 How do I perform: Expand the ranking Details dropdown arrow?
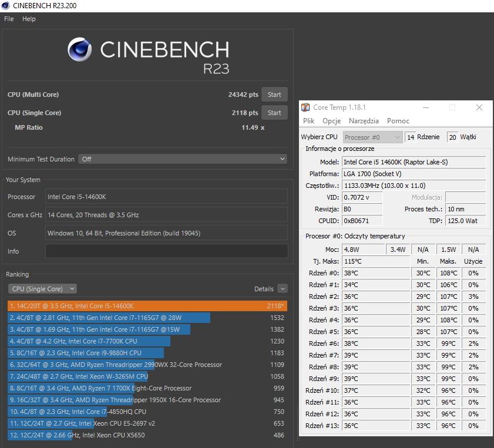283,289
